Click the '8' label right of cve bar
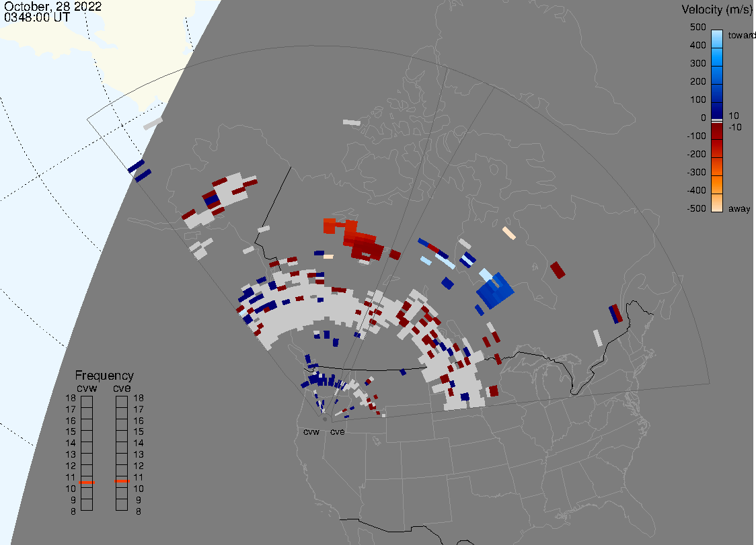 tap(139, 512)
